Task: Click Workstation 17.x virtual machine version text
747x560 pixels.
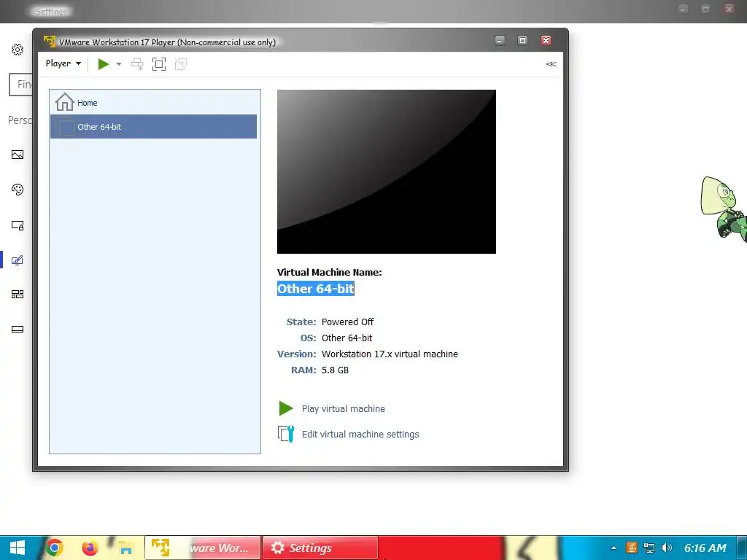Action: pyautogui.click(x=390, y=354)
